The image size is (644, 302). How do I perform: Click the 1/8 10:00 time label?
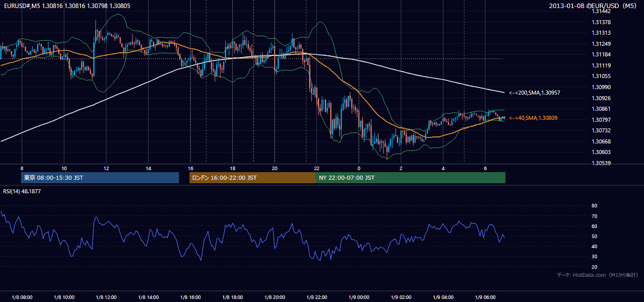[64, 297]
